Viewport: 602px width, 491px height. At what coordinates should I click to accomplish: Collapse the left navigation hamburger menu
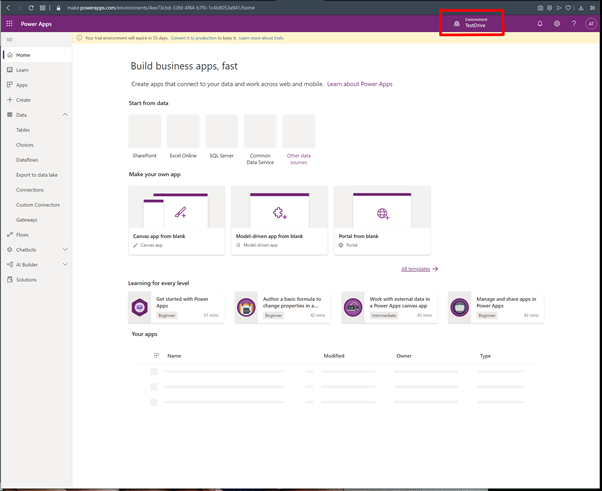(x=10, y=40)
